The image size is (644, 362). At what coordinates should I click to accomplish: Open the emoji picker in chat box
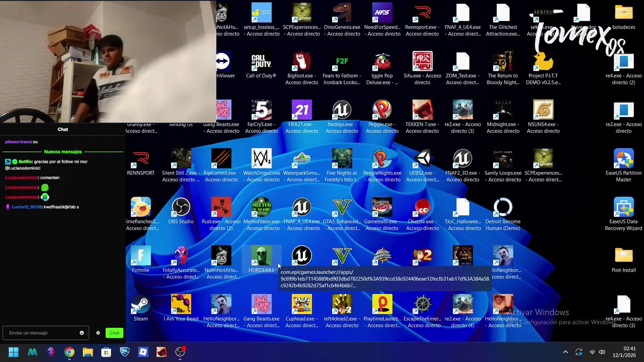(x=82, y=333)
